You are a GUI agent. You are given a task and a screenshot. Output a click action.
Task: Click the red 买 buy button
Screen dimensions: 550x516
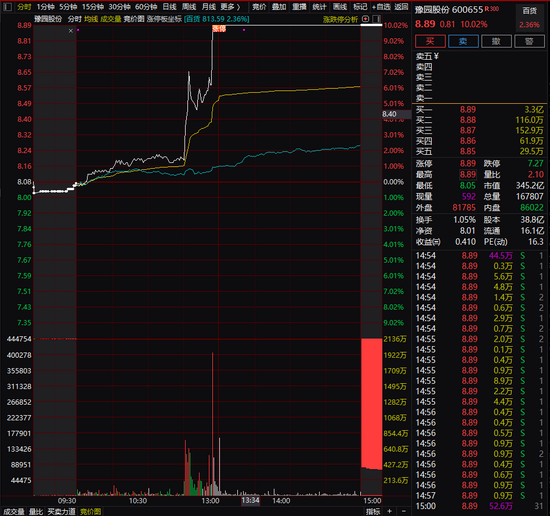[x=430, y=41]
